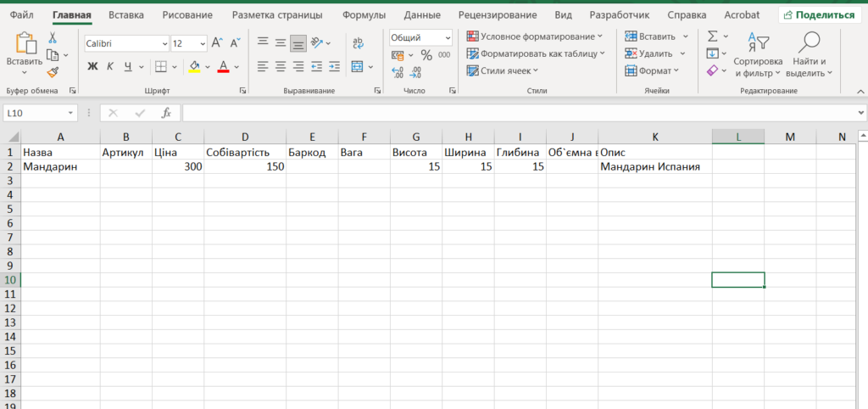Align text to top
868x409 pixels.
pos(263,42)
